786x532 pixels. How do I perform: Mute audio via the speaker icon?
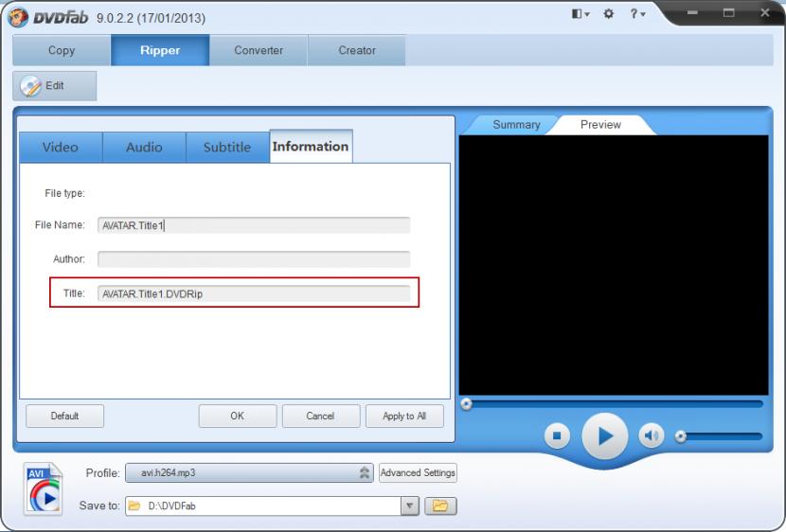[652, 435]
